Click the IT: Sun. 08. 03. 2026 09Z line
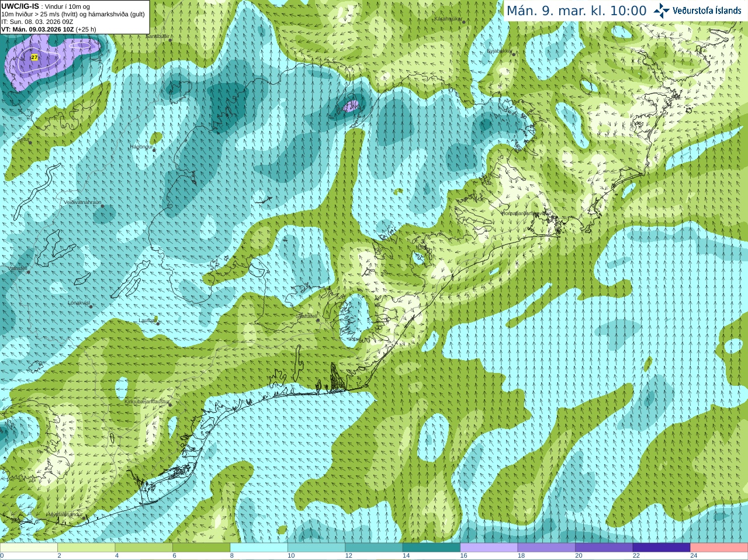The height and width of the screenshot is (560, 748). (37, 22)
